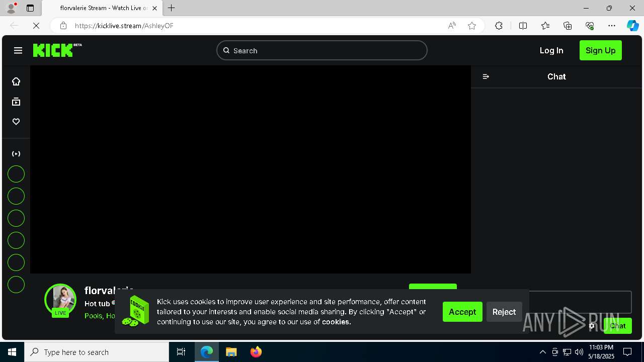The image size is (644, 362).
Task: Open the cookies policy link
Action: tap(336, 322)
